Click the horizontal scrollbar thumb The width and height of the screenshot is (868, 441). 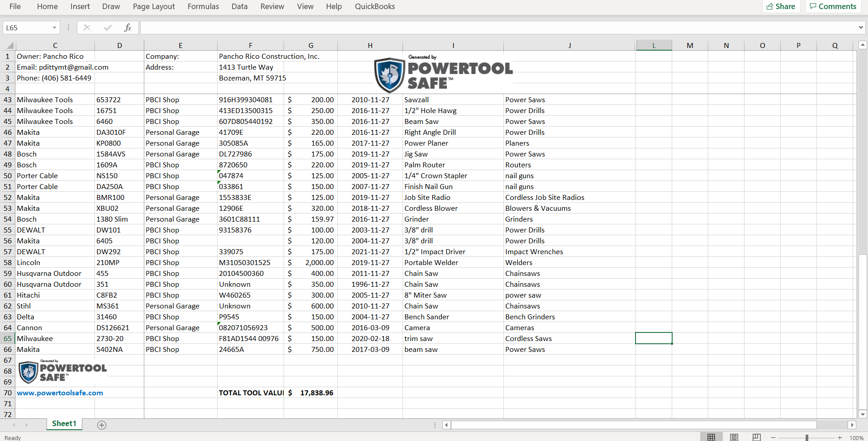click(634, 425)
